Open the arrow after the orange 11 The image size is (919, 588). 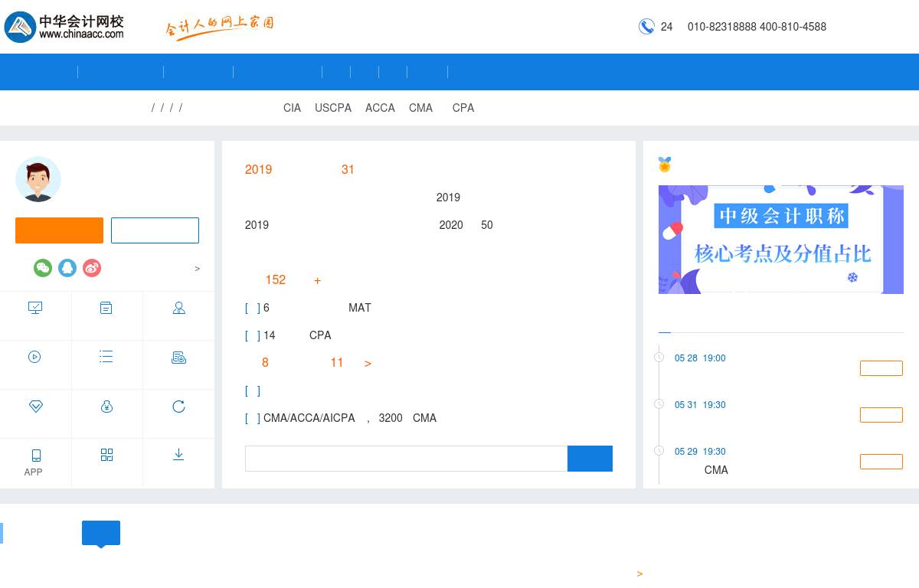pyautogui.click(x=368, y=364)
